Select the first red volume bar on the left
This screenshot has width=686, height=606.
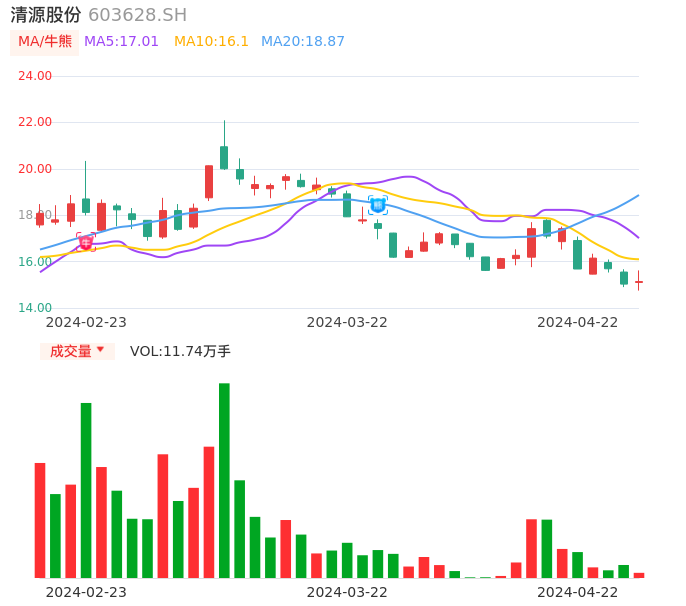pyautogui.click(x=40, y=520)
